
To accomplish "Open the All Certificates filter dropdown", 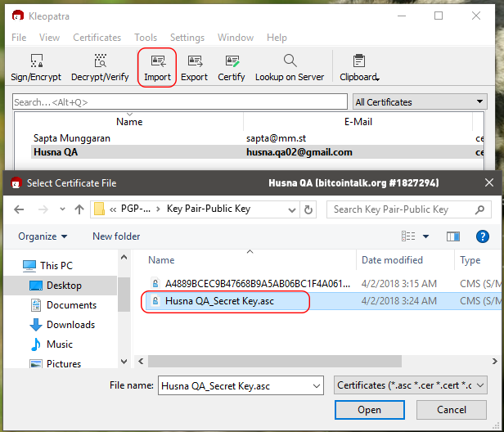I will pyautogui.click(x=420, y=102).
